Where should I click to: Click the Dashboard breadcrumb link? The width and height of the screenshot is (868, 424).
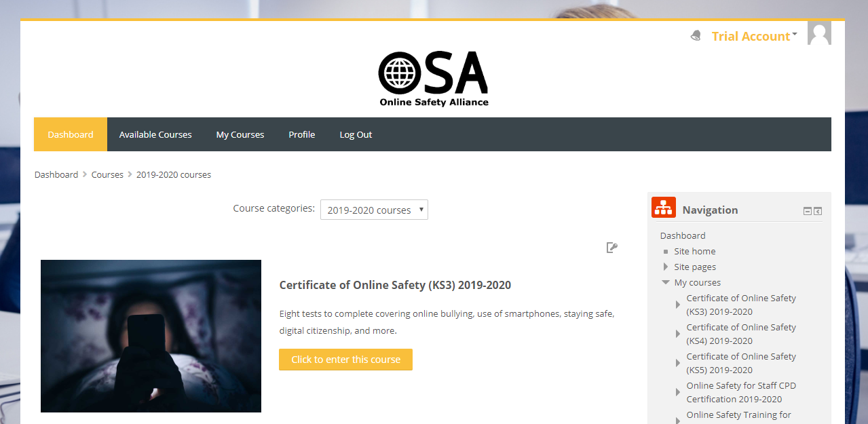pos(56,174)
